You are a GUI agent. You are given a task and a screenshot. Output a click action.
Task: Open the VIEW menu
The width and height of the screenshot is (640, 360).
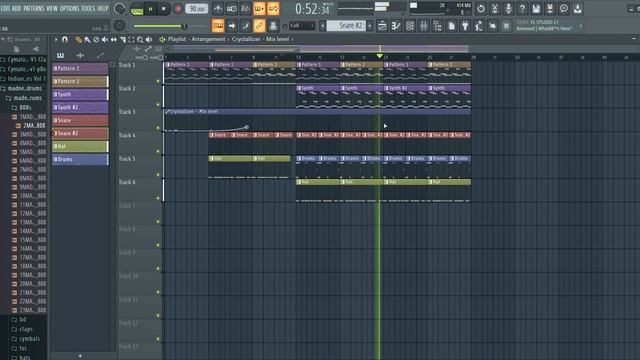point(52,8)
